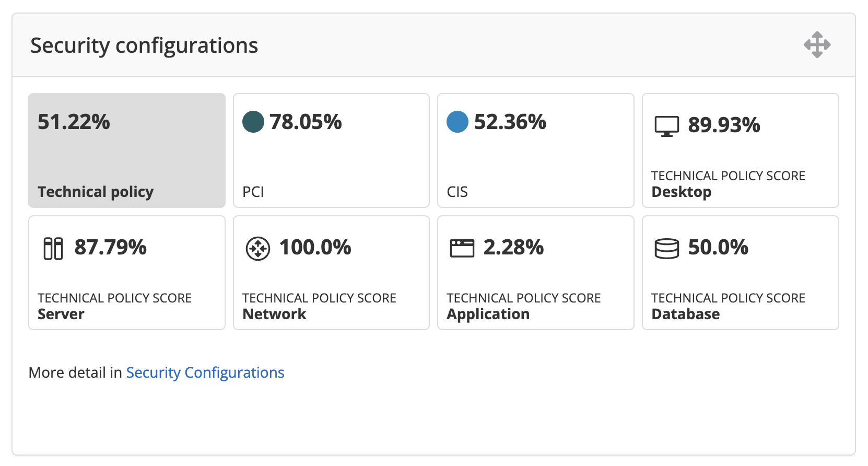Click the Server rack icon
868x466 pixels.
tap(53, 248)
